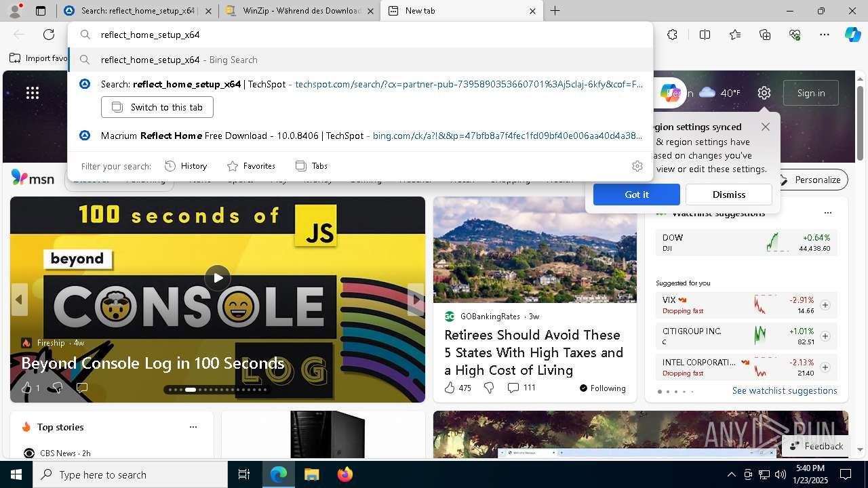The height and width of the screenshot is (488, 868).
Task: Open the Browser essentials heart icon
Action: pos(795,35)
